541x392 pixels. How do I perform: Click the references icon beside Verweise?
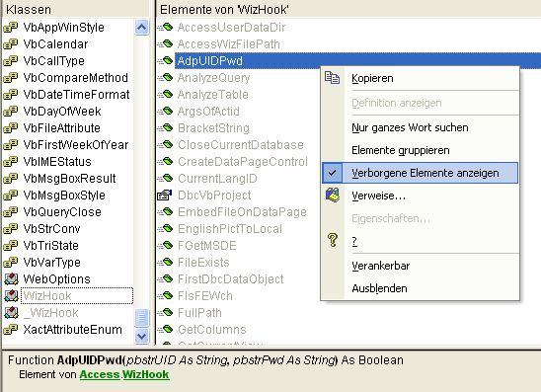tap(333, 196)
